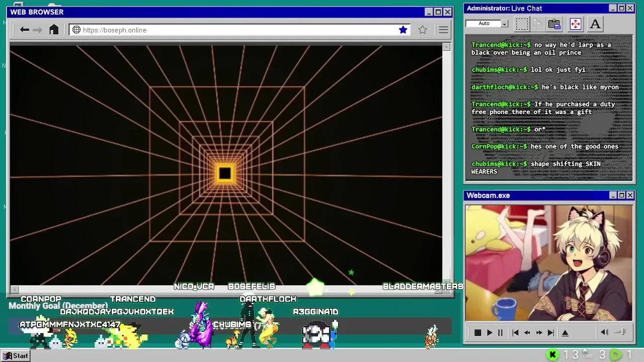Click the 'Monthly Goal (December)' label

(58, 306)
